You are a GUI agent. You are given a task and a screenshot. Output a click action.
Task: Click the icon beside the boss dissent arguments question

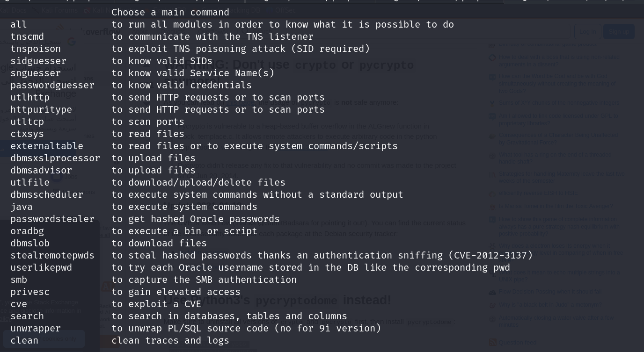coord(492,58)
